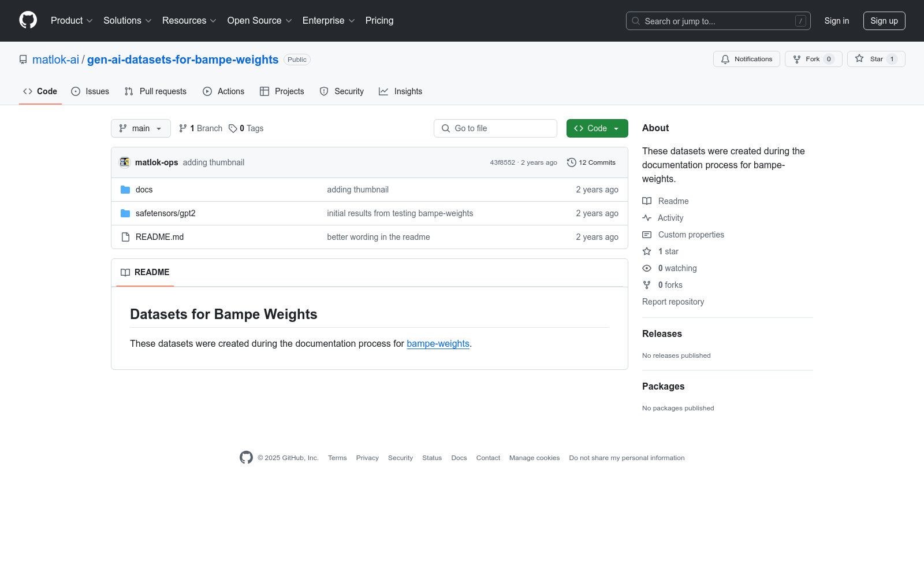Click the Insights graph icon
Viewport: 924px width, 578px height.
click(383, 91)
